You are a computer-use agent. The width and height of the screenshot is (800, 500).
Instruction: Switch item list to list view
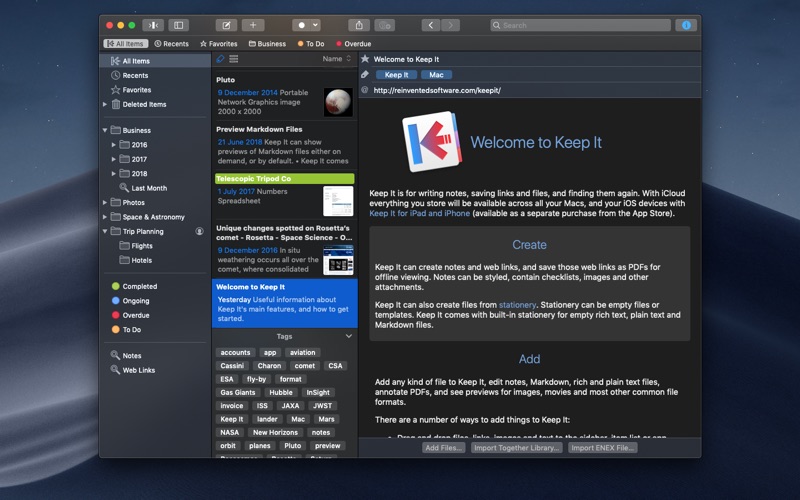point(234,59)
